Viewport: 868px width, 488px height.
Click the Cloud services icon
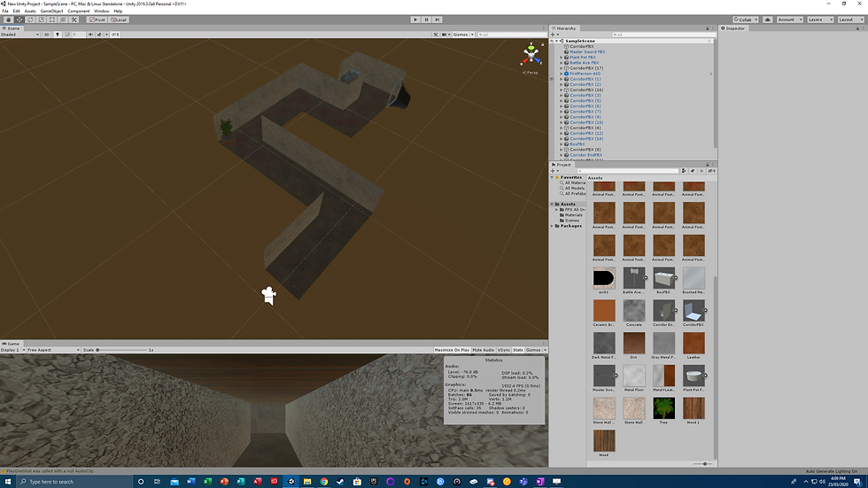[x=767, y=19]
